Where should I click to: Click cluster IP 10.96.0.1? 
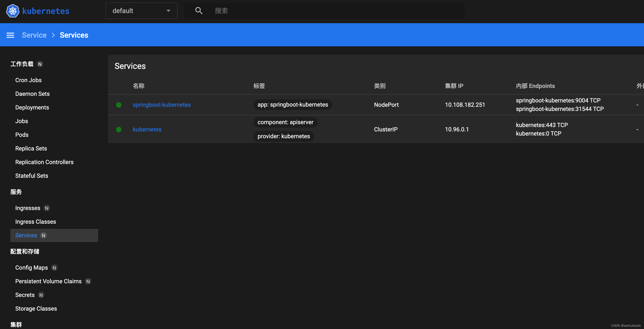pos(457,130)
